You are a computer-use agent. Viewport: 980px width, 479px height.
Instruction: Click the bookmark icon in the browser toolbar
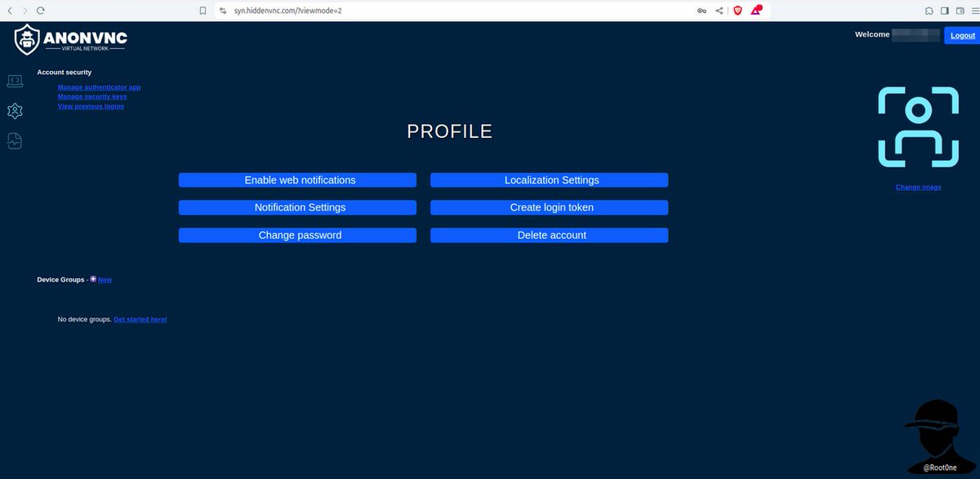coord(203,11)
